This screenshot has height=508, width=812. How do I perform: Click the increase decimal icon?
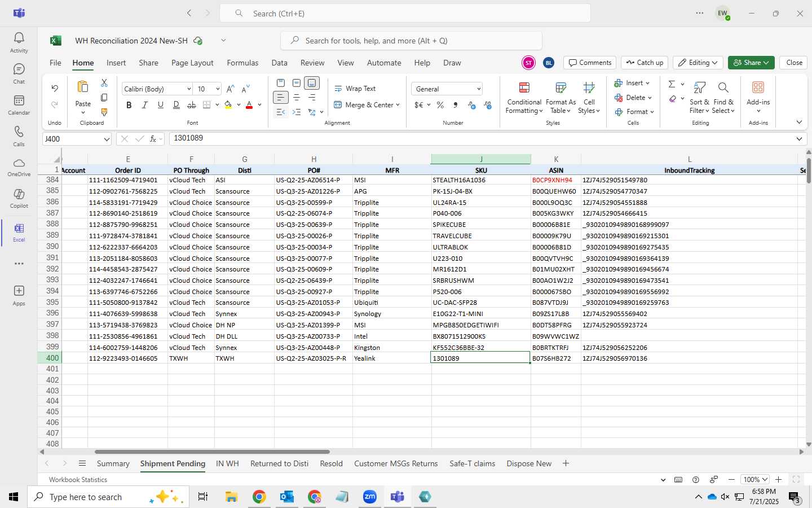coord(472,105)
